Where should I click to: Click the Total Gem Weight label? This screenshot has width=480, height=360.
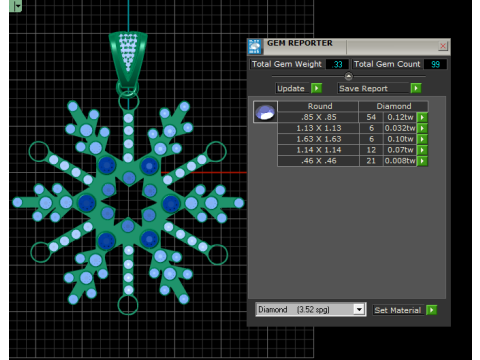287,64
